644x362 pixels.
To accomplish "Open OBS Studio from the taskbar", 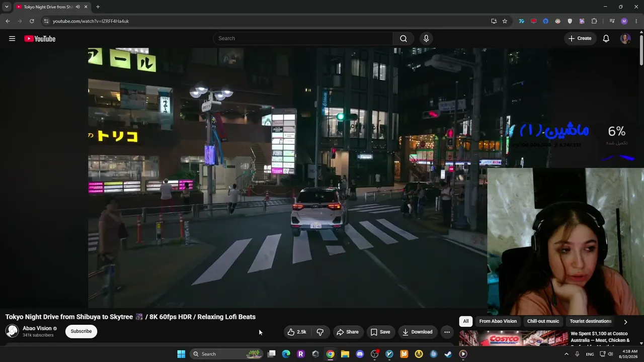I will click(374, 354).
